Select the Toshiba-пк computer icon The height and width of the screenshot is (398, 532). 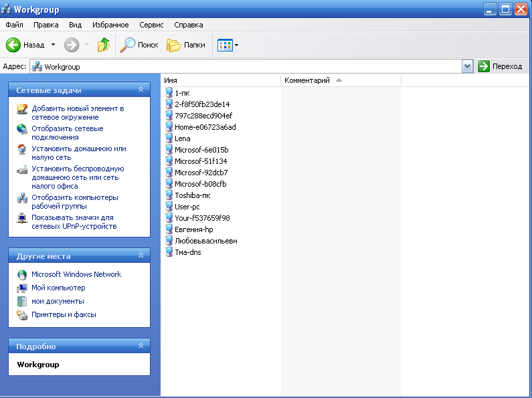click(169, 195)
